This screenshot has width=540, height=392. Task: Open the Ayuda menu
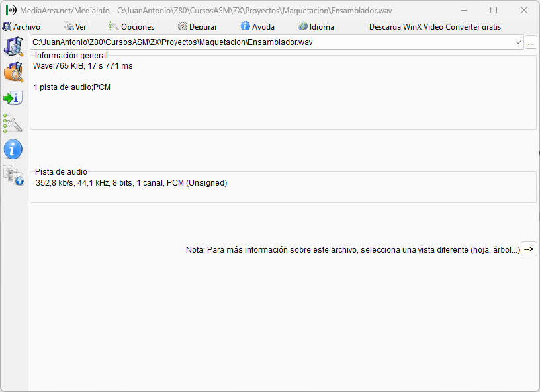257,27
